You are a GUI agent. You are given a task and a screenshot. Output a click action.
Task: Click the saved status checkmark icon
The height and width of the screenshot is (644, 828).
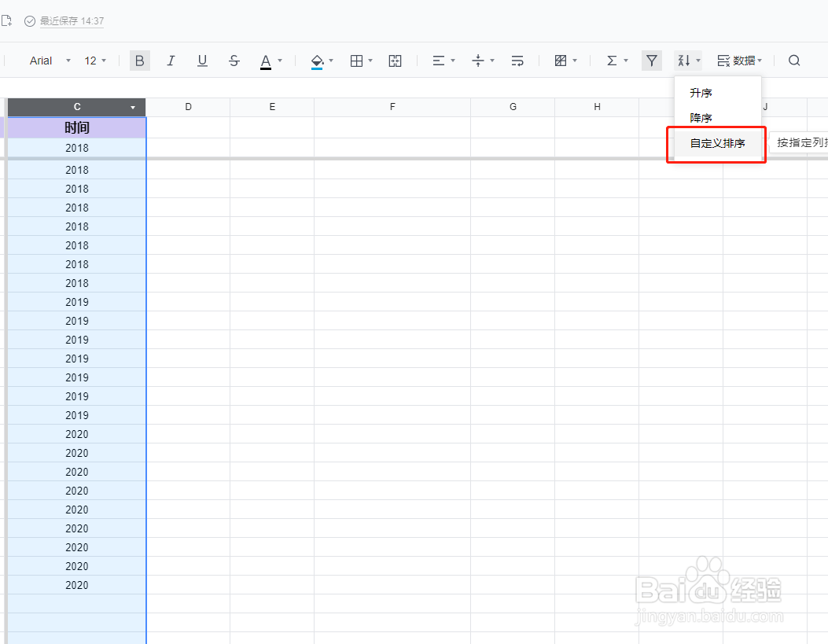pyautogui.click(x=30, y=21)
